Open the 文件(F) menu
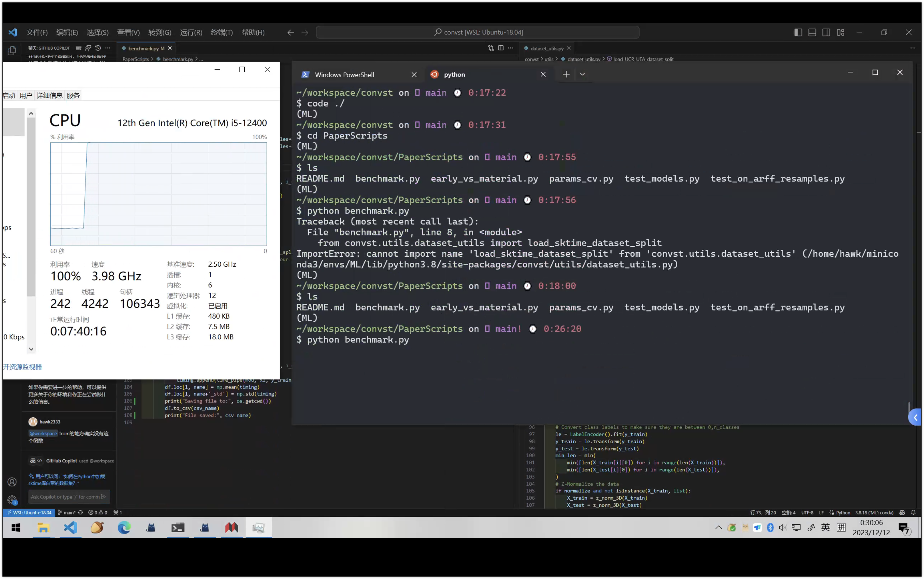The image size is (924, 579). [37, 33]
